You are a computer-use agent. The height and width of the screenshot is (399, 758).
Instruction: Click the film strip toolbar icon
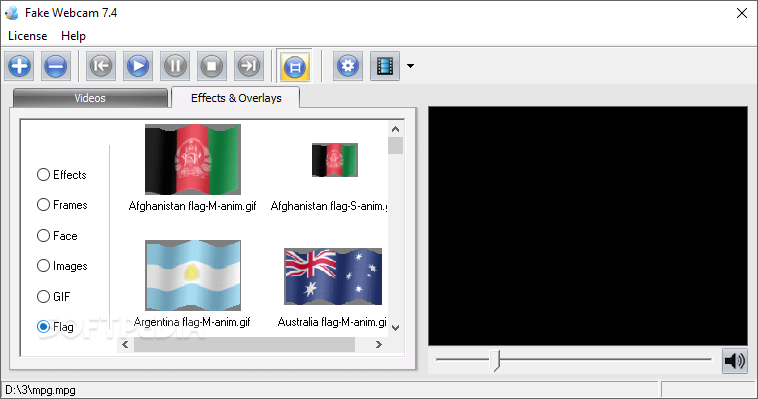pyautogui.click(x=385, y=66)
